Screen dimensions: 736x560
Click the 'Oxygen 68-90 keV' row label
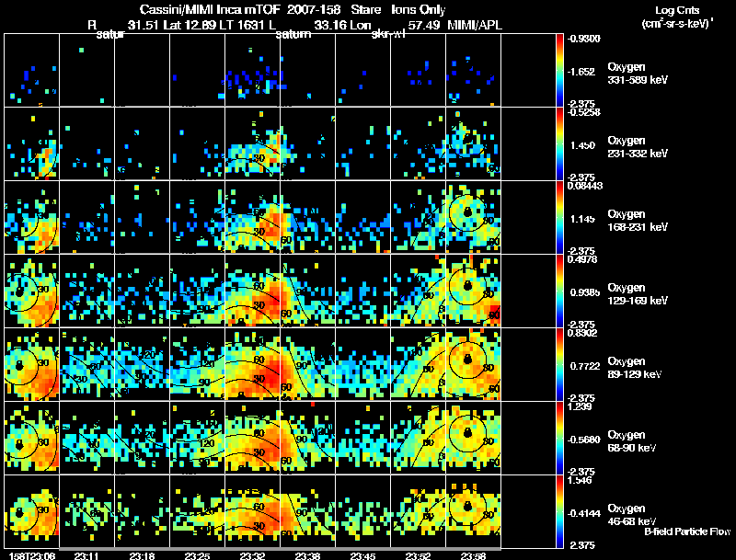632,441
